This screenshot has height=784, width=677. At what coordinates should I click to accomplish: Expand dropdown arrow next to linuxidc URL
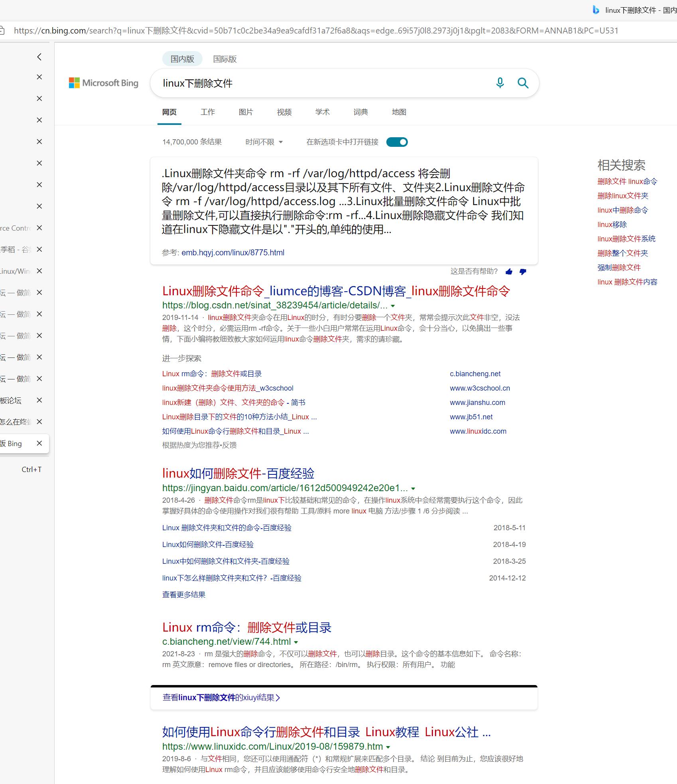[x=388, y=747]
